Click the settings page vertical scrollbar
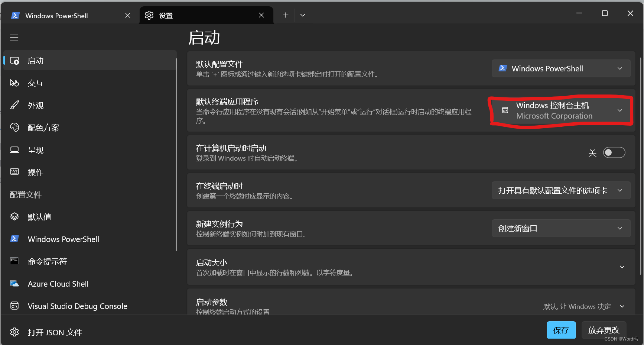This screenshot has height=345, width=644. [x=641, y=166]
